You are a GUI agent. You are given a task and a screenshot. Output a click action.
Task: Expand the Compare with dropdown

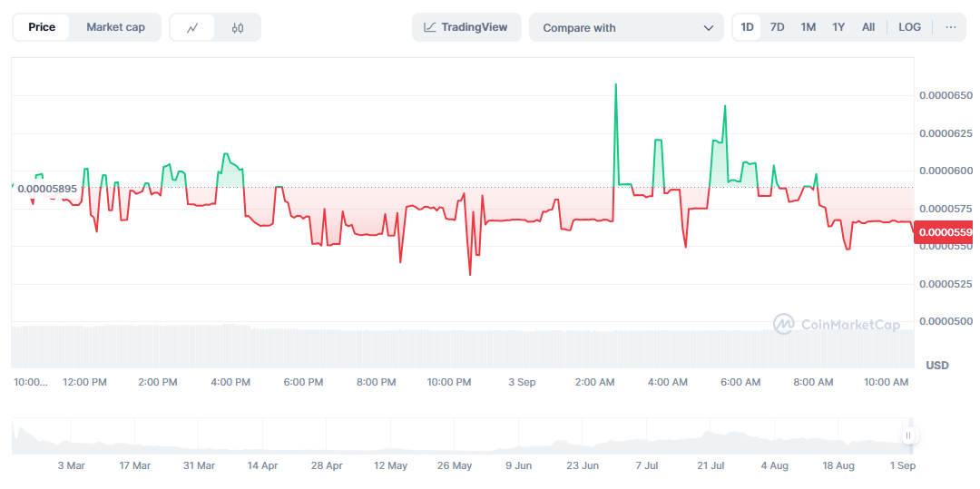click(x=626, y=27)
